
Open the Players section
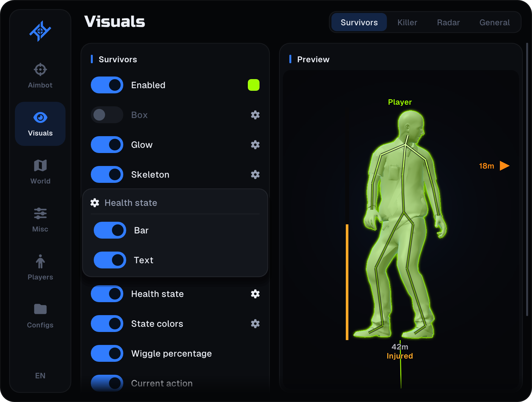click(40, 268)
